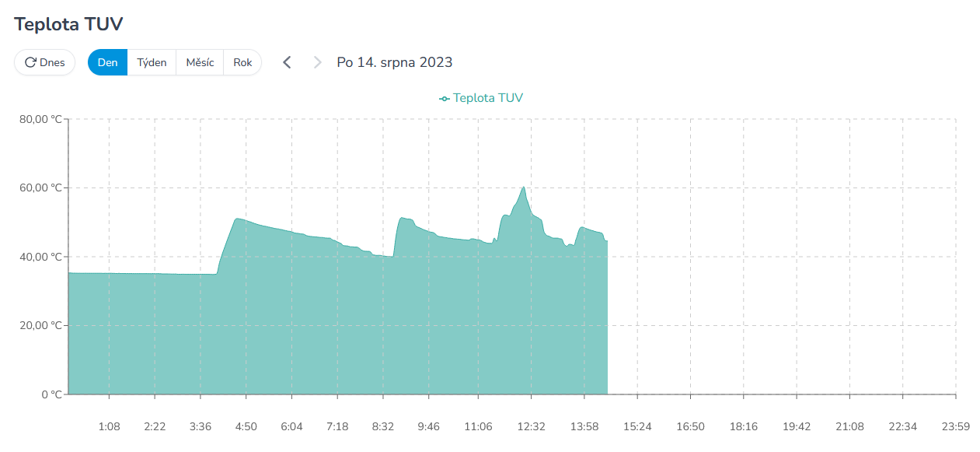The width and height of the screenshot is (980, 452).
Task: Switch to the Týden view
Action: pos(152,62)
